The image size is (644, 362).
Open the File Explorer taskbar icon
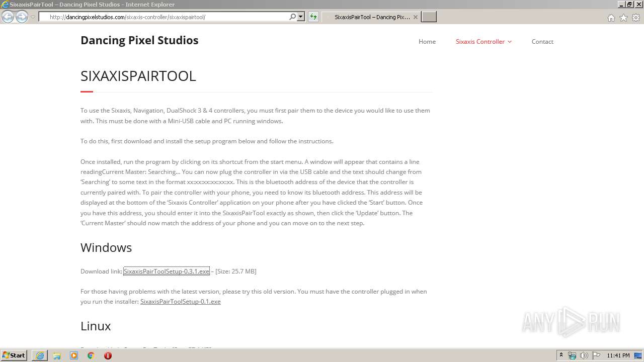[x=57, y=355]
